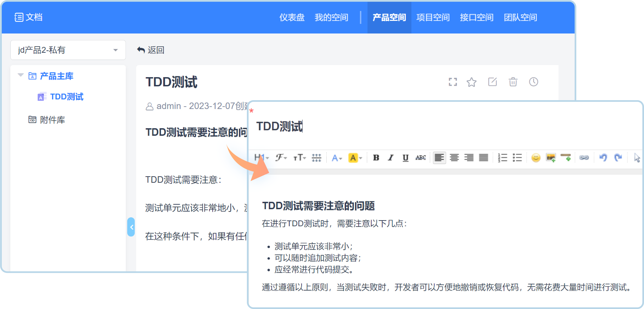644x309 pixels.
Task: Click the edit document pencil icon
Action: pyautogui.click(x=492, y=82)
